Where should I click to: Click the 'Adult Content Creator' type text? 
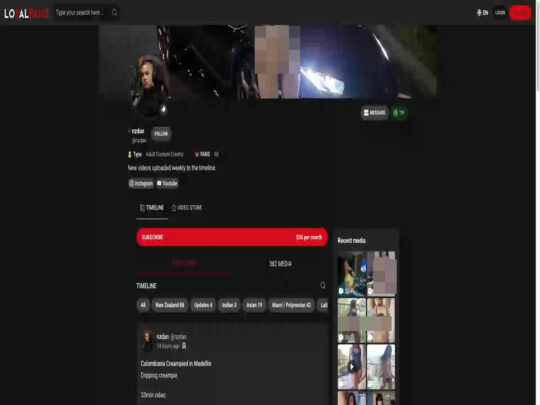click(165, 154)
